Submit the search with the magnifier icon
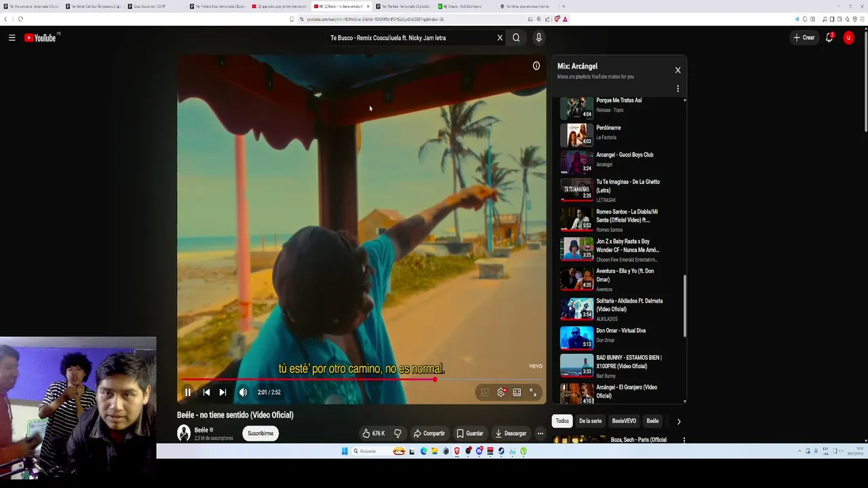 (516, 38)
